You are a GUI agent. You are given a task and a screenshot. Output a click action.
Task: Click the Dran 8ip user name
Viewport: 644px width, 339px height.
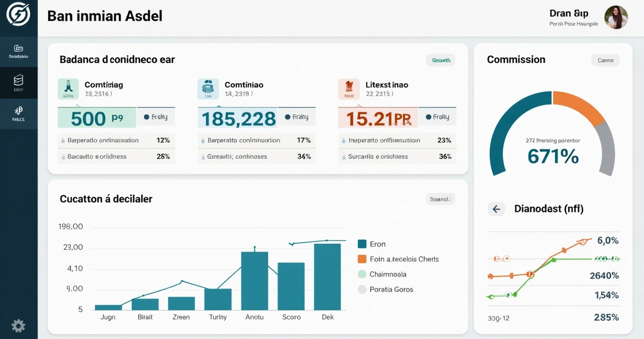pos(569,13)
